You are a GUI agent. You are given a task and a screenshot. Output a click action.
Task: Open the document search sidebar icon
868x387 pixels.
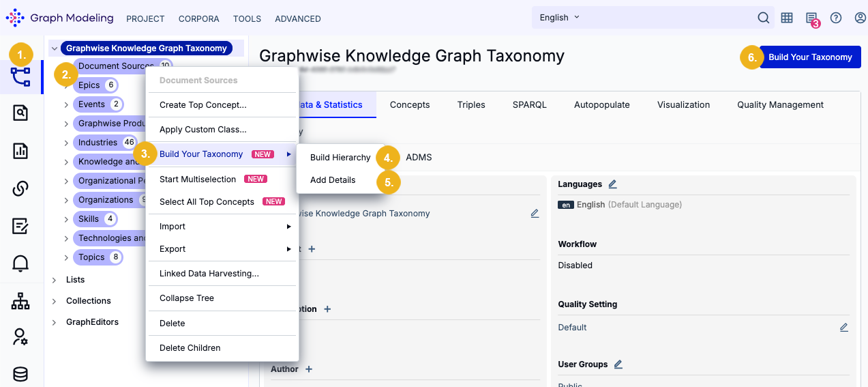tap(21, 113)
